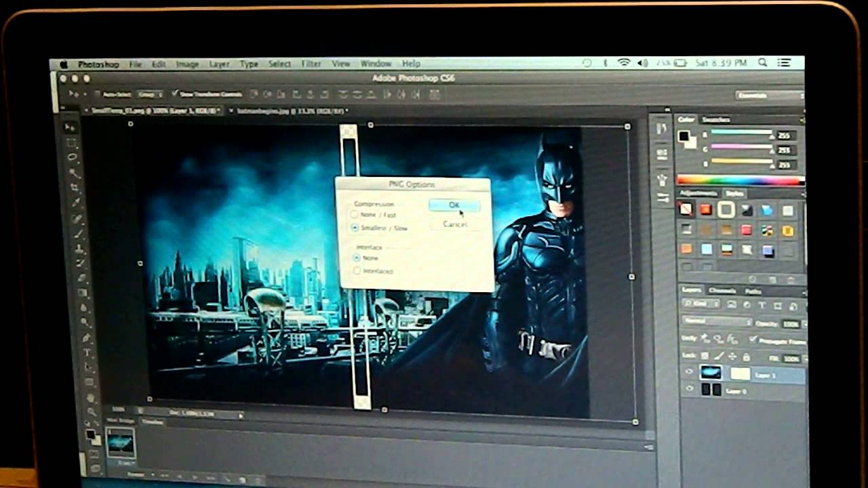868x488 pixels.
Task: Select the Zoom tool in the toolbox
Action: (x=92, y=411)
